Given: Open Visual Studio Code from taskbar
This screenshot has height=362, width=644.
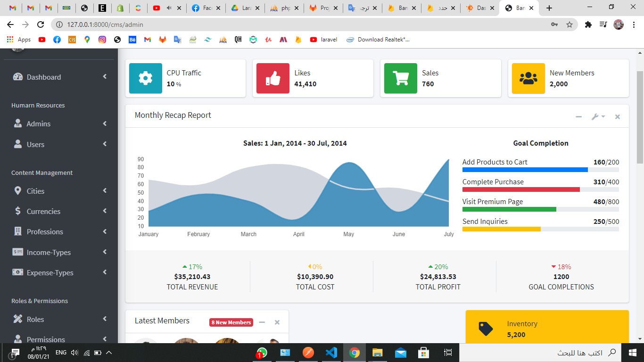Looking at the screenshot, I should tap(331, 352).
